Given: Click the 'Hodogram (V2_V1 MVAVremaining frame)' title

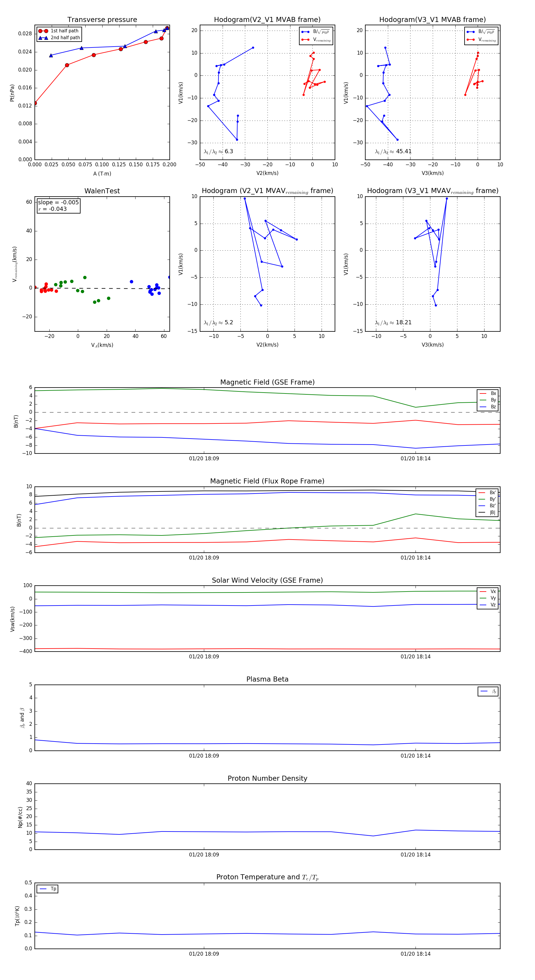Looking at the screenshot, I should point(267,191).
